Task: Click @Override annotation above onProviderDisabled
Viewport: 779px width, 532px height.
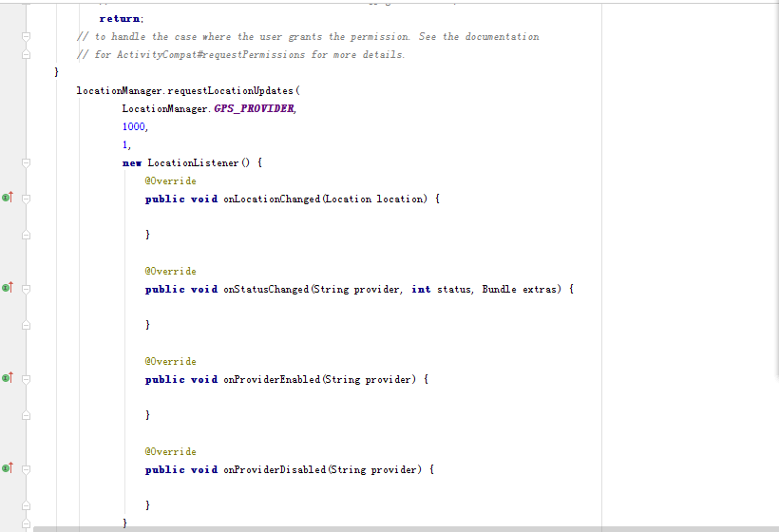Action: [x=170, y=452]
